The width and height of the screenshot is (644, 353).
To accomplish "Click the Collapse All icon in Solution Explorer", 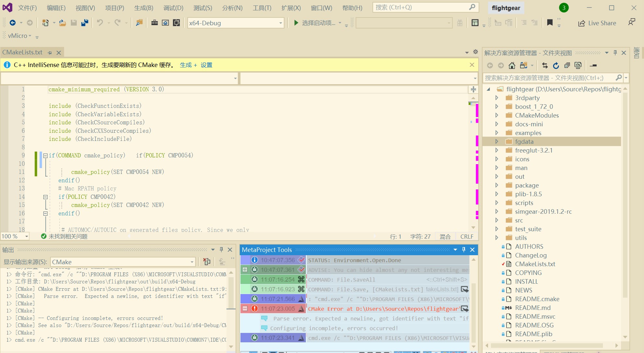I will pos(567,65).
